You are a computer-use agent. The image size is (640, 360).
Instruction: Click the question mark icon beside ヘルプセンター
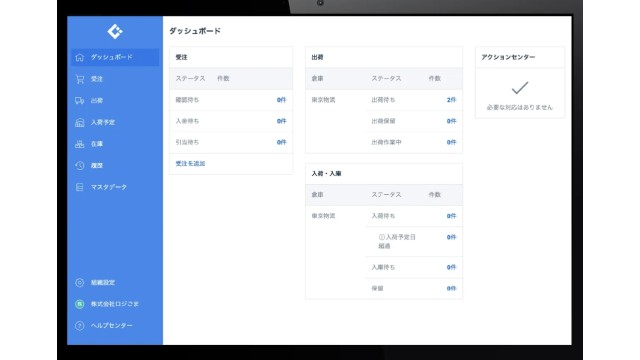pyautogui.click(x=80, y=326)
